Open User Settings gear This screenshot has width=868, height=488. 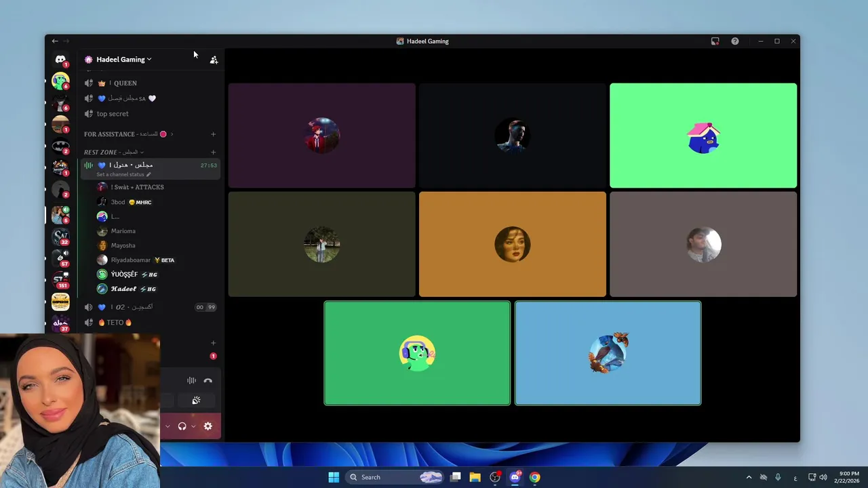click(x=208, y=426)
